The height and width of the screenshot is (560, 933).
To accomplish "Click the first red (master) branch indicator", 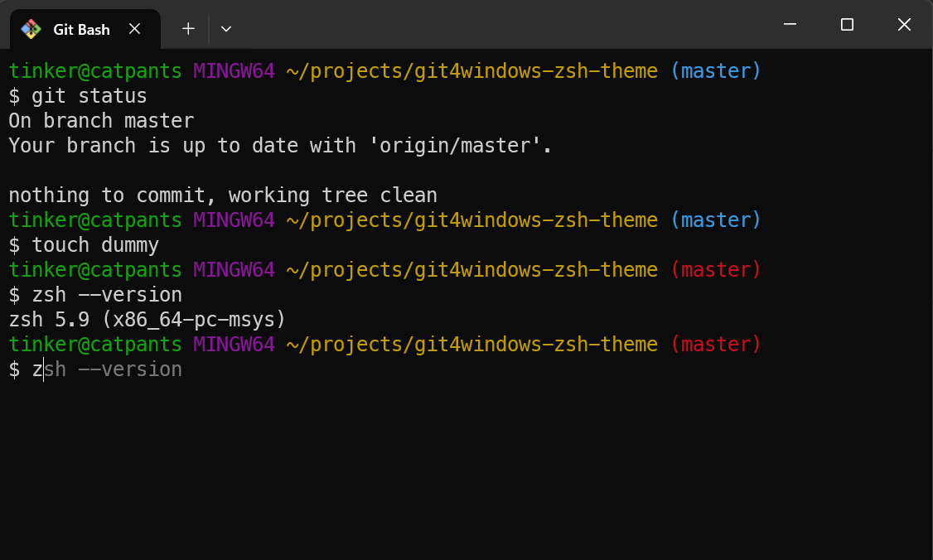I will 716,269.
